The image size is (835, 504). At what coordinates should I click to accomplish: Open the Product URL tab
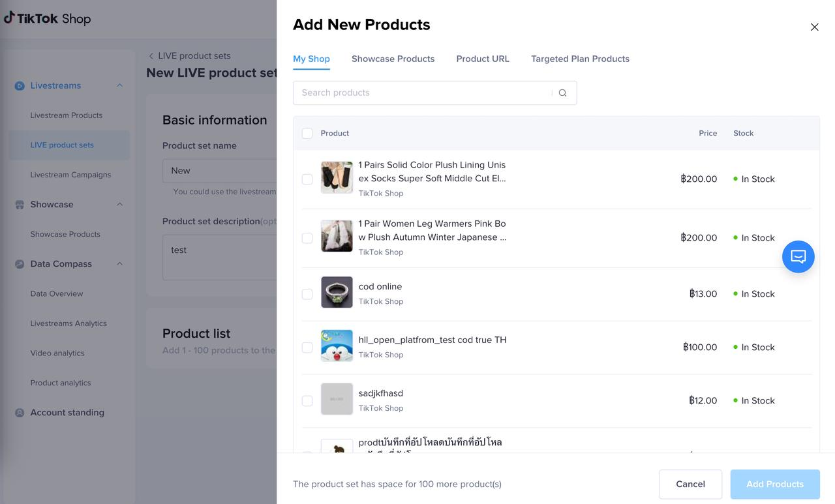coord(482,59)
